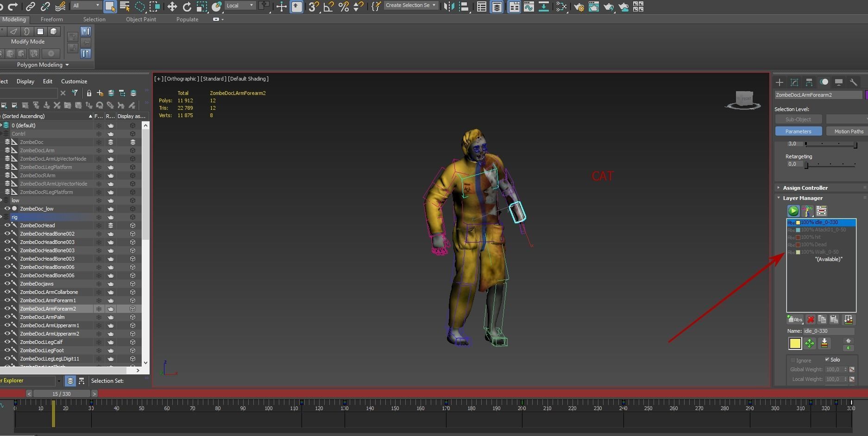Click the Add Abs layer button

795,319
